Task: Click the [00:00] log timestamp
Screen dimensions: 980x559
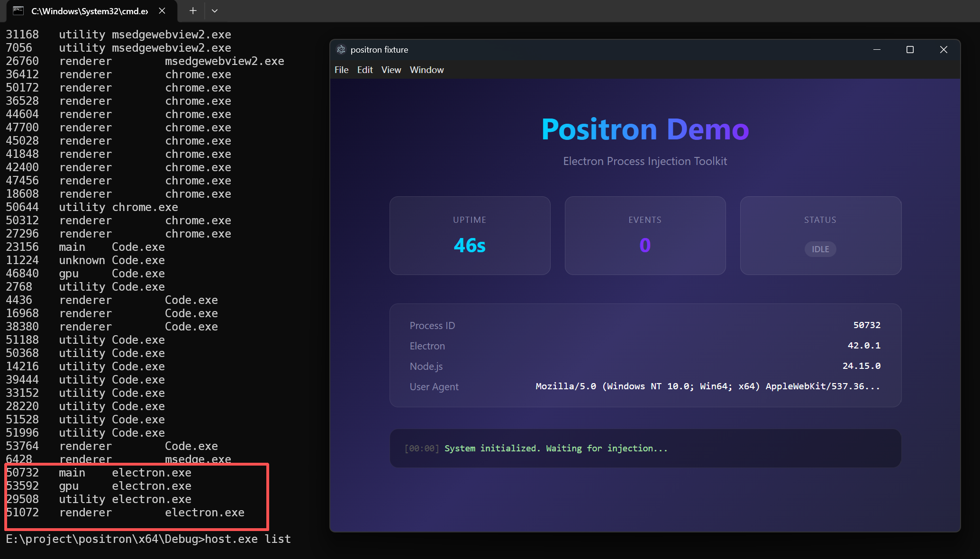Action: (x=422, y=449)
